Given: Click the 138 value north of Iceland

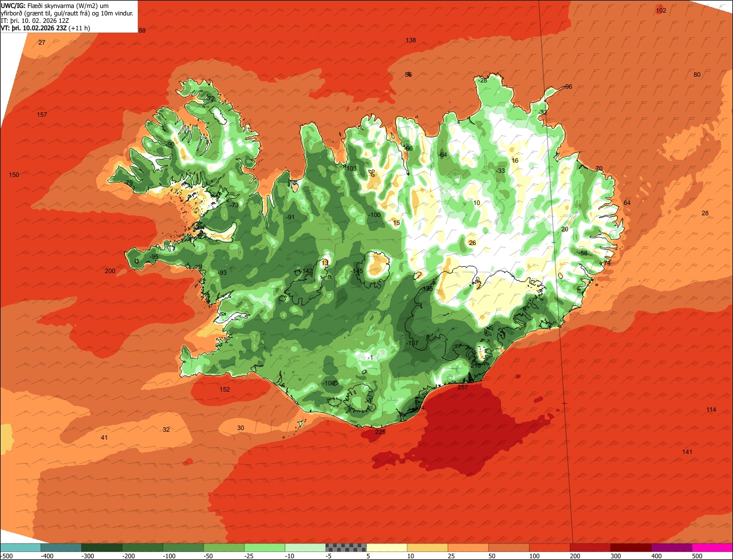Looking at the screenshot, I should click(411, 40).
